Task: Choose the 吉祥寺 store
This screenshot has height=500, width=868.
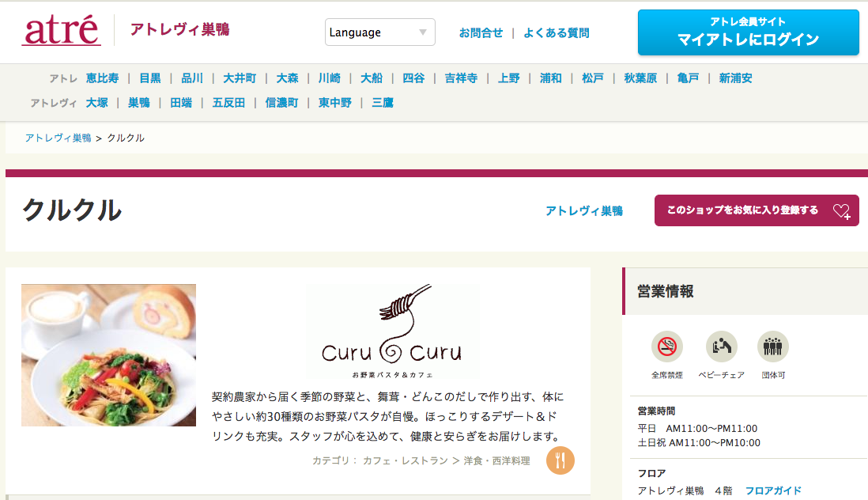Action: click(x=461, y=78)
